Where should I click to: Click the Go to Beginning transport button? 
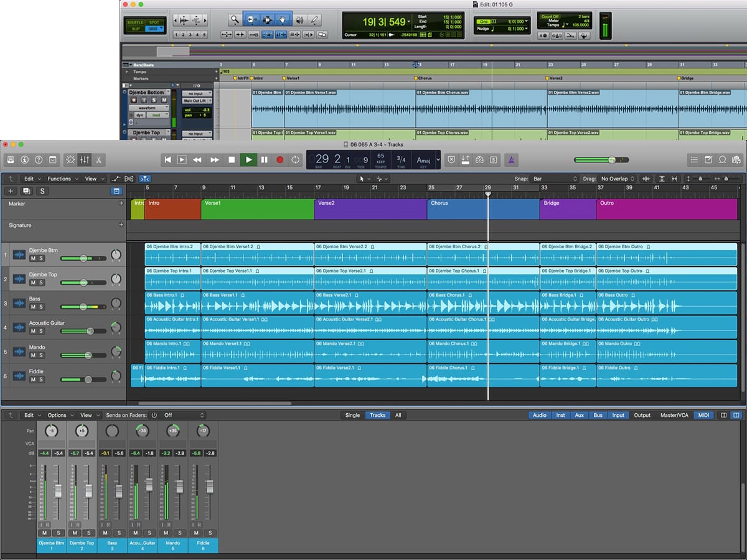point(167,160)
